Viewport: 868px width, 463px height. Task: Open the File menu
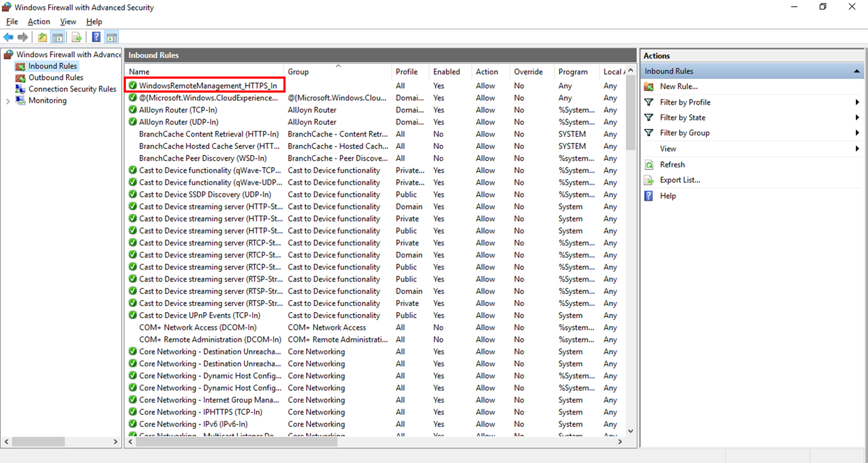click(x=12, y=21)
